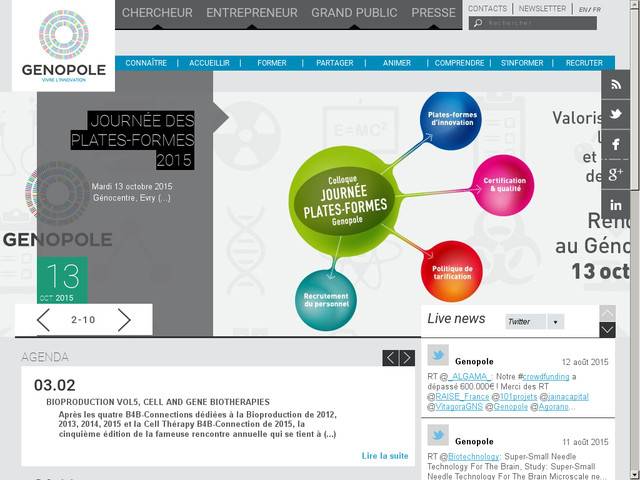Select PARTAGER in blue navigation bar
Image resolution: width=640 pixels, height=480 pixels.
[335, 63]
